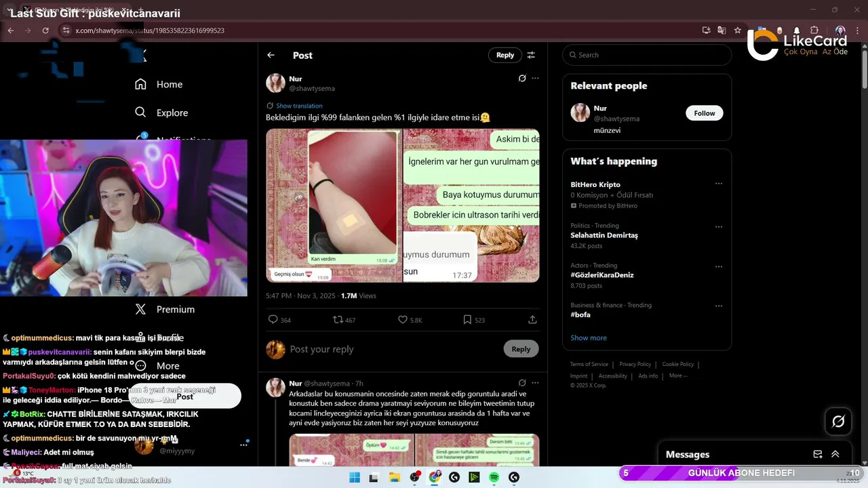868x488 pixels.
Task: Click the install app icon in address bar
Action: click(x=706, y=30)
